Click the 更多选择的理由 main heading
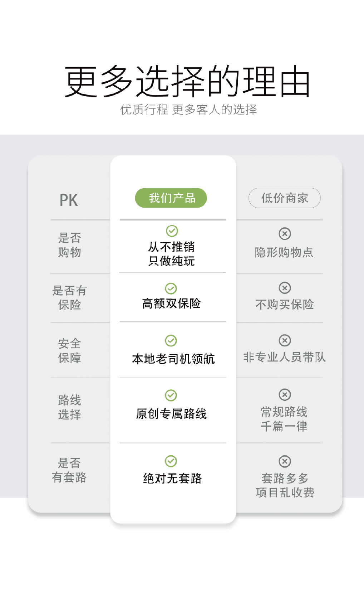 pyautogui.click(x=187, y=82)
